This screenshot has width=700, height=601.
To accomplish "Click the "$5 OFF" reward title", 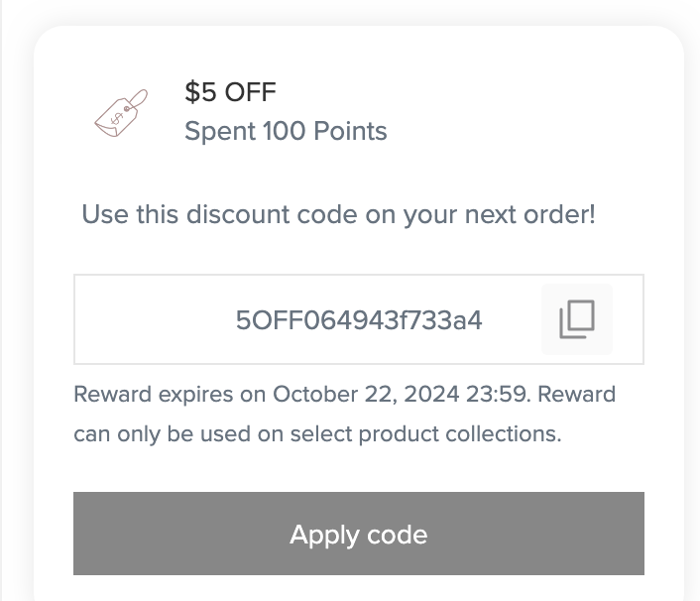I will 230,92.
